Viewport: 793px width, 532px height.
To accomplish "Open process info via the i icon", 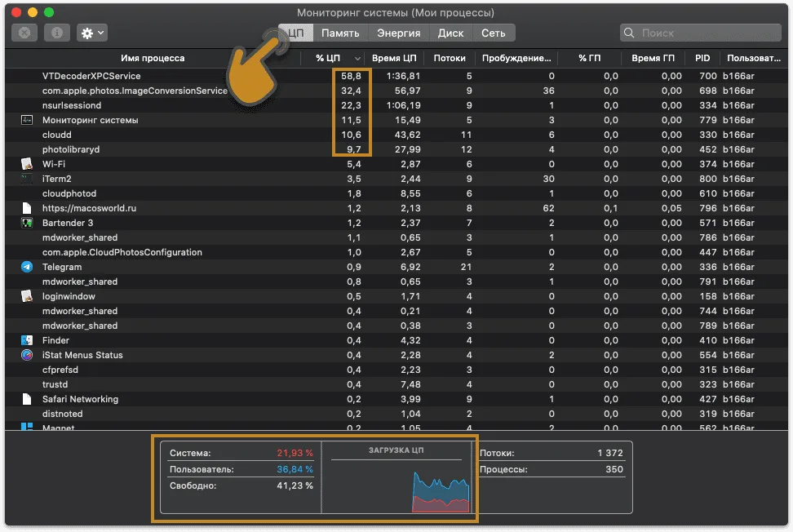I will click(56, 33).
